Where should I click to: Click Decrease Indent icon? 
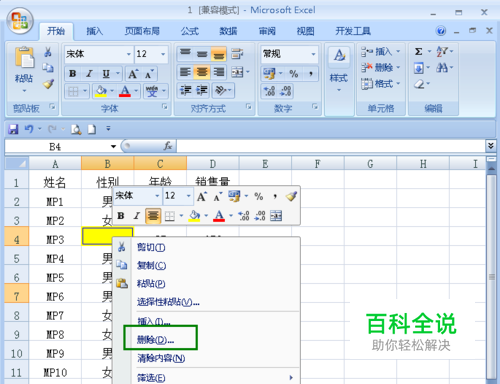pyautogui.click(x=185, y=90)
